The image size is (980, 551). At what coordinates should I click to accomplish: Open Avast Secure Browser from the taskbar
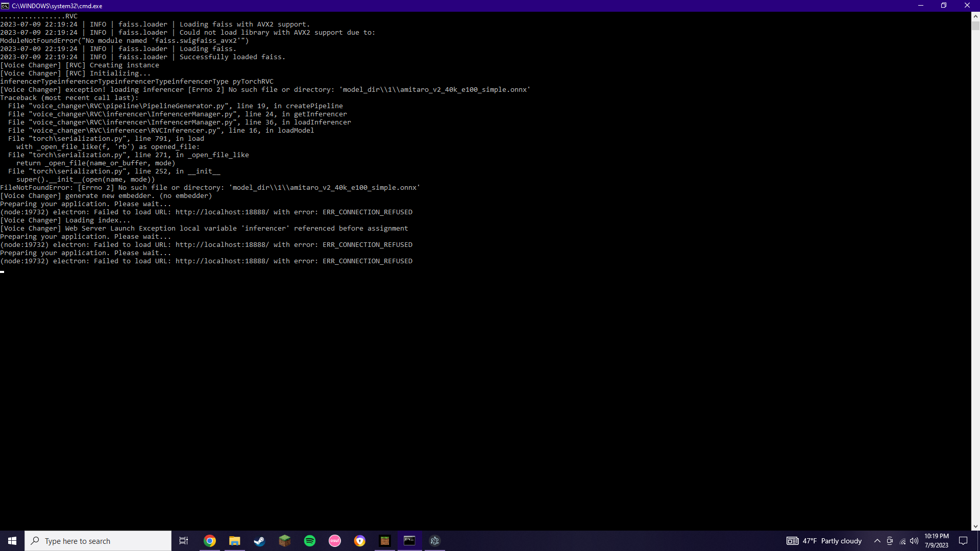359,541
